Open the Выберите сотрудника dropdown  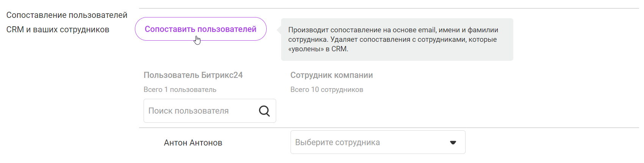pos(371,142)
